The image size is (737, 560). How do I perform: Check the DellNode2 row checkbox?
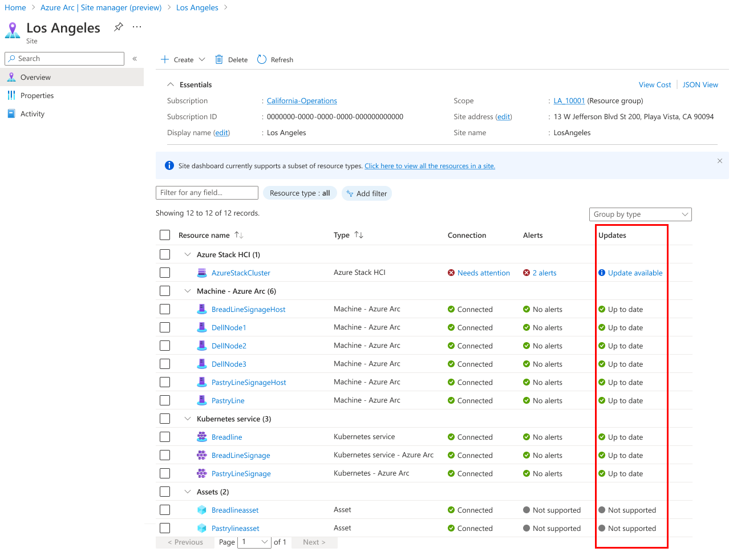165,346
